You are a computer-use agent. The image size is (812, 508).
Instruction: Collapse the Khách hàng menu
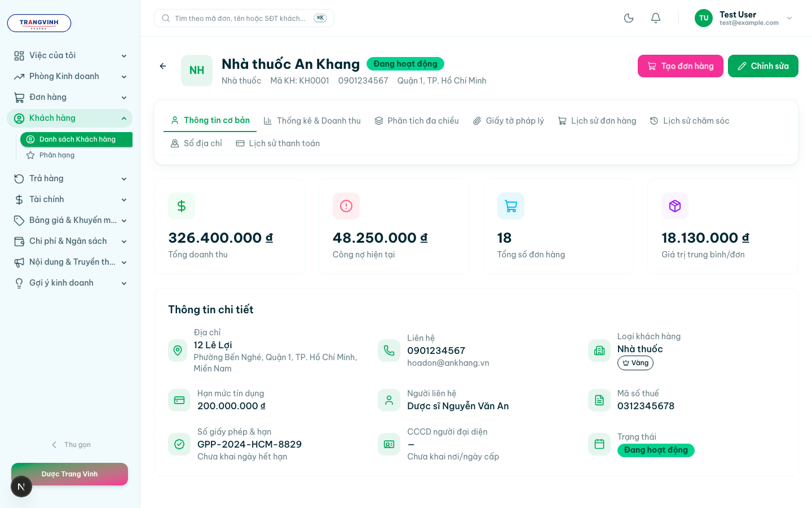point(70,118)
